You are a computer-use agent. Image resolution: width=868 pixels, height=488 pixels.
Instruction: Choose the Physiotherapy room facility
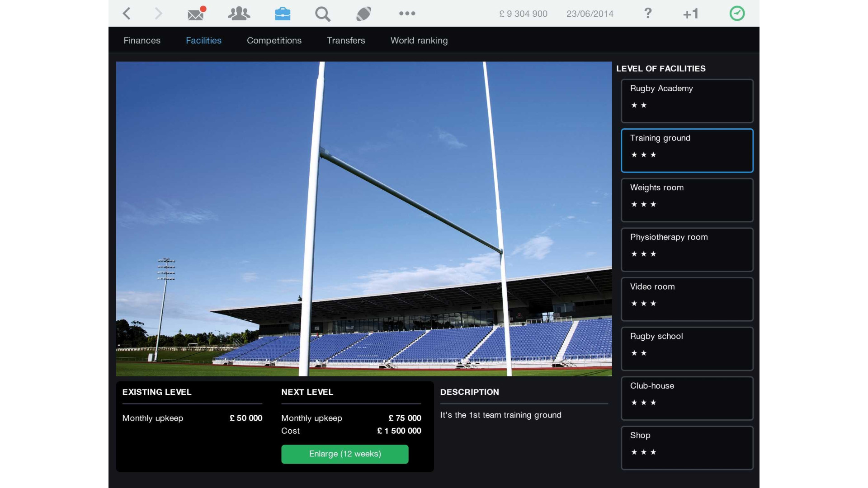pos(687,249)
